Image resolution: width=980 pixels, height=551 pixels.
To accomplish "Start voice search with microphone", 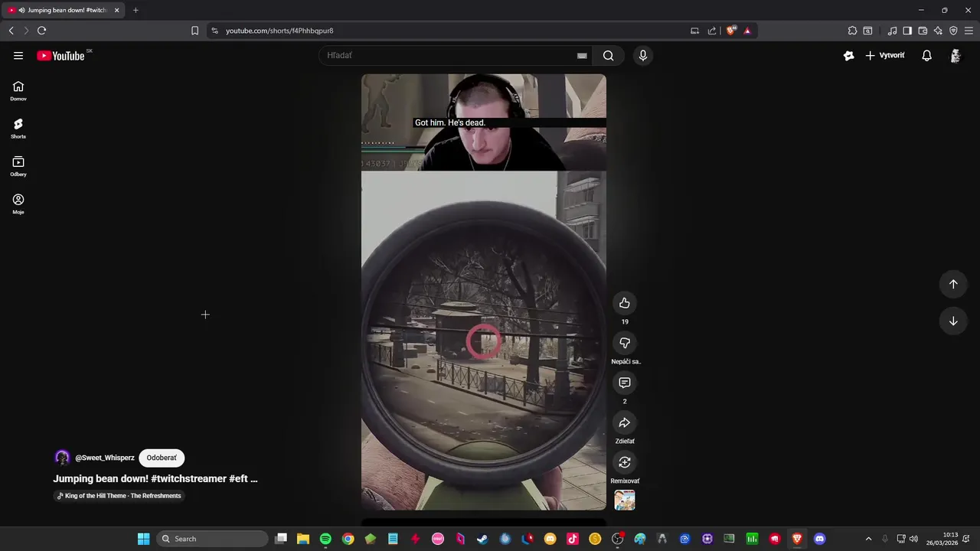I will [643, 55].
